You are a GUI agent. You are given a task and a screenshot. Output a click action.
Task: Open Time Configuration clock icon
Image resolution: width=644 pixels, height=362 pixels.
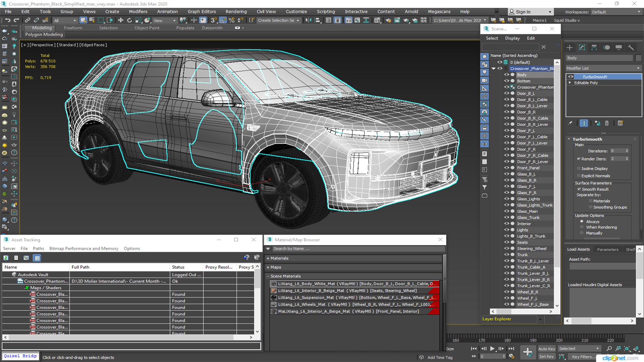(512, 357)
